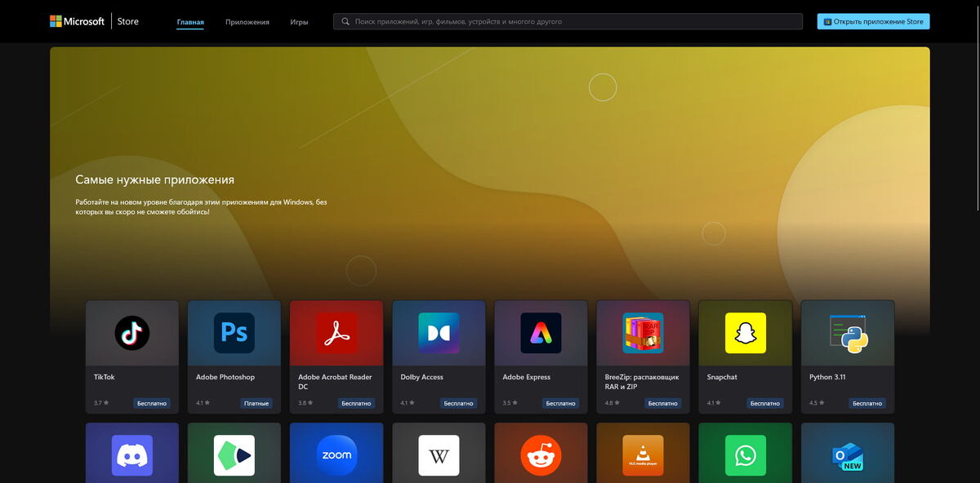Open the Adobe Express app icon
The height and width of the screenshot is (483, 980).
click(541, 333)
